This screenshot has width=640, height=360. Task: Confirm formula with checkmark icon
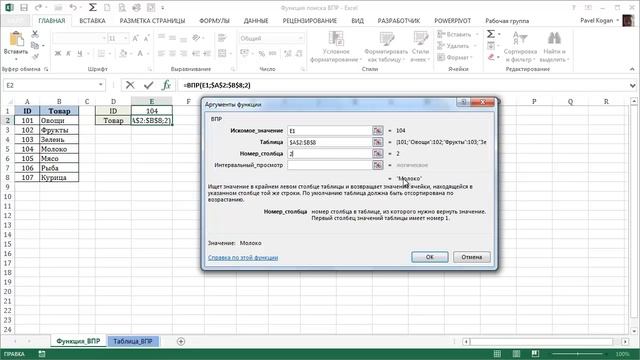click(149, 85)
